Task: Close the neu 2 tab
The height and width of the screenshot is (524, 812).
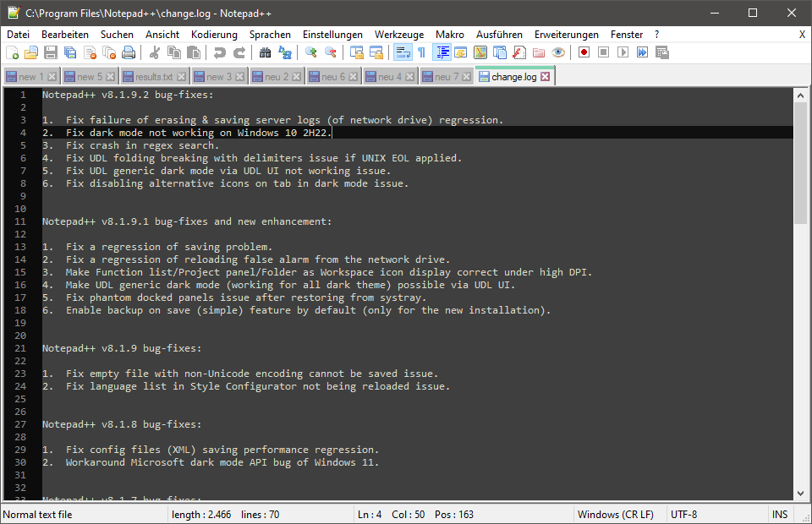Action: pos(296,77)
